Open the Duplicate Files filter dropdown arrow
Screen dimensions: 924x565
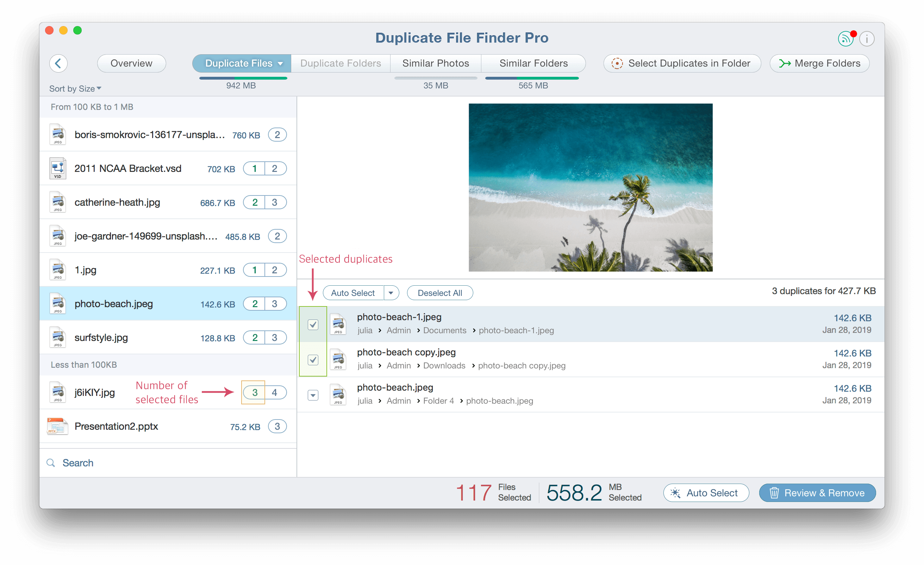[x=281, y=63]
